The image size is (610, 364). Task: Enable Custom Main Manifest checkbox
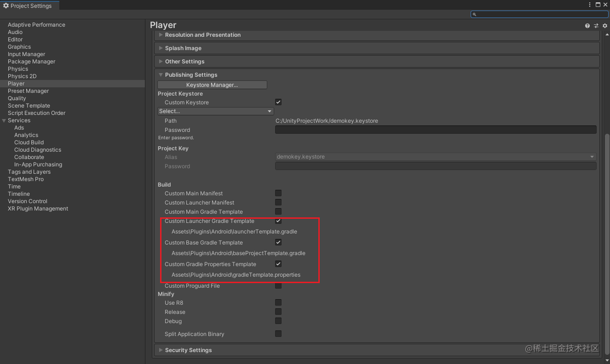(x=278, y=193)
